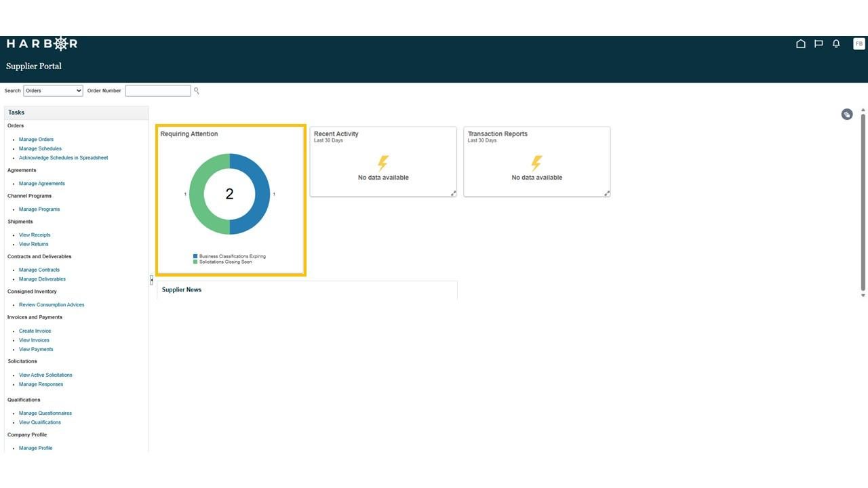Screen dimensions: 868x488
Task: Click the search magnifier icon
Action: (197, 91)
